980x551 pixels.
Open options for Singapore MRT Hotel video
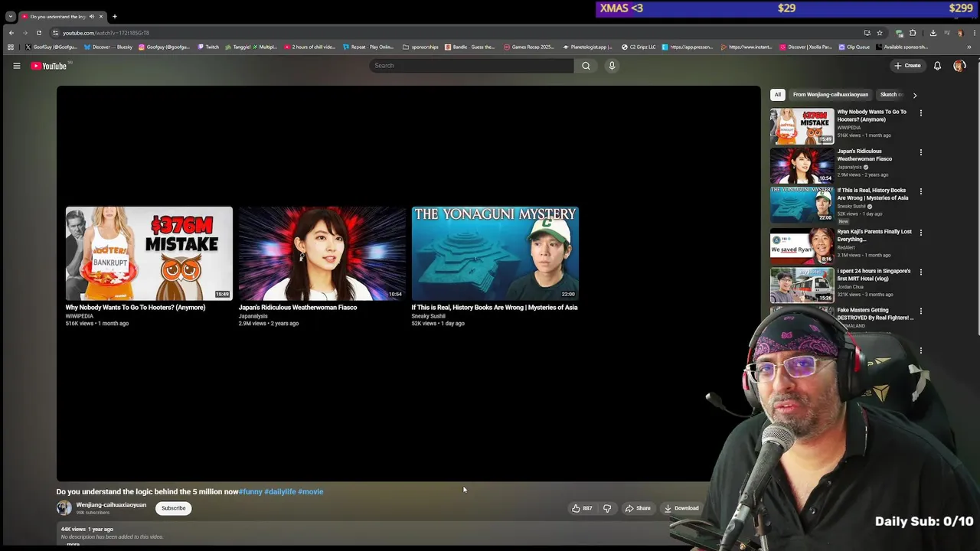pyautogui.click(x=920, y=272)
